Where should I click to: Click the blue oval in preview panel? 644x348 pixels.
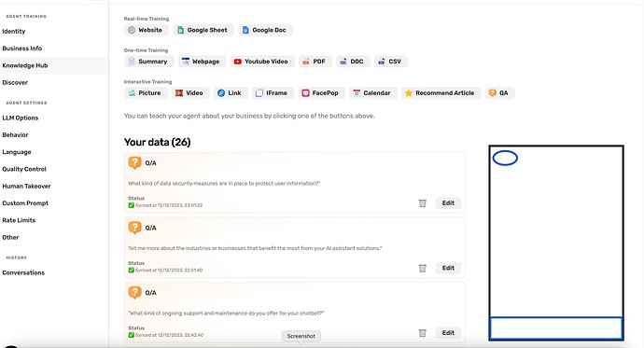[505, 158]
